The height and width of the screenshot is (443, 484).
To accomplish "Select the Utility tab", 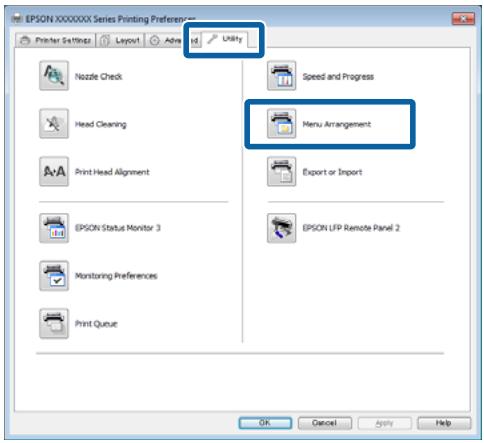I will pos(225,39).
